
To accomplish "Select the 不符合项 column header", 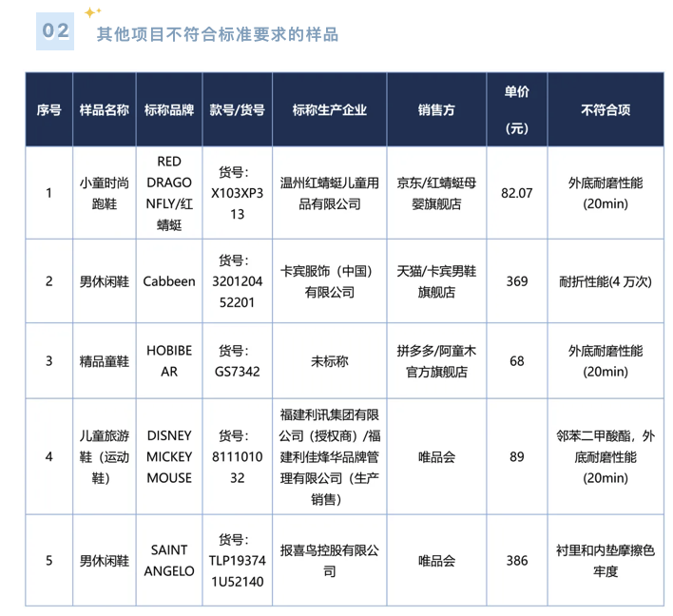I will (606, 110).
